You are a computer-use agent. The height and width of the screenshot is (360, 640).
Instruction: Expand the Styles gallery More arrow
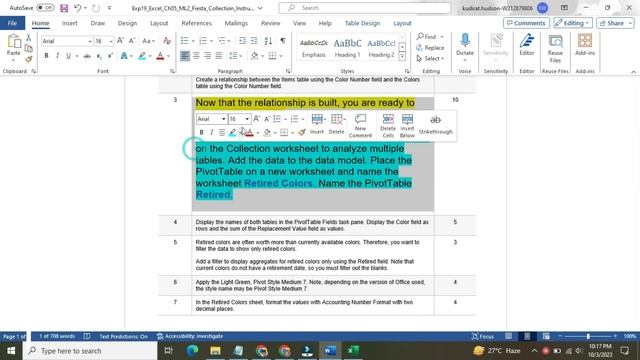(402, 57)
